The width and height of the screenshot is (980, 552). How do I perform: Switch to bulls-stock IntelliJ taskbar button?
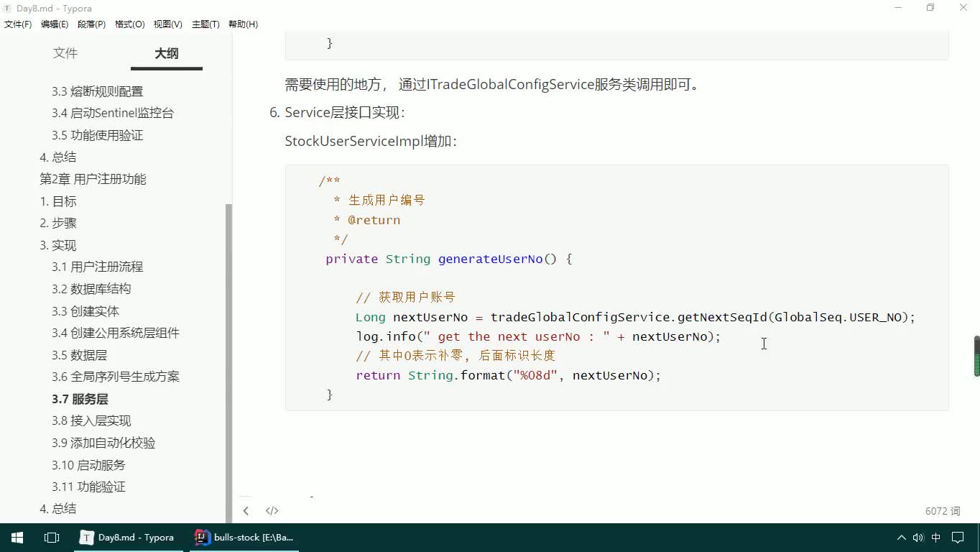pyautogui.click(x=244, y=537)
